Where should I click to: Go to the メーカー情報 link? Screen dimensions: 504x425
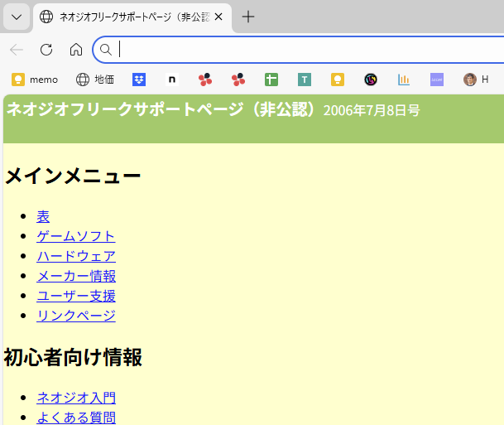click(76, 276)
